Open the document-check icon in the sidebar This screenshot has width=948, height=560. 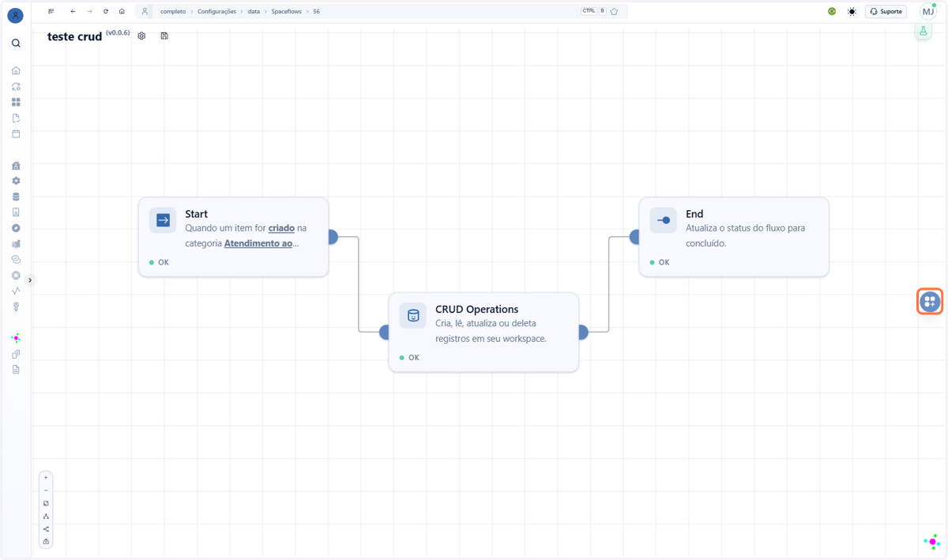pos(16,118)
